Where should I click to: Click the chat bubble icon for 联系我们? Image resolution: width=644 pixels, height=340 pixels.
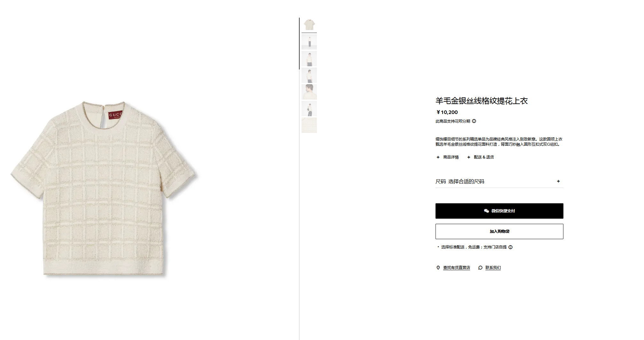tap(480, 268)
